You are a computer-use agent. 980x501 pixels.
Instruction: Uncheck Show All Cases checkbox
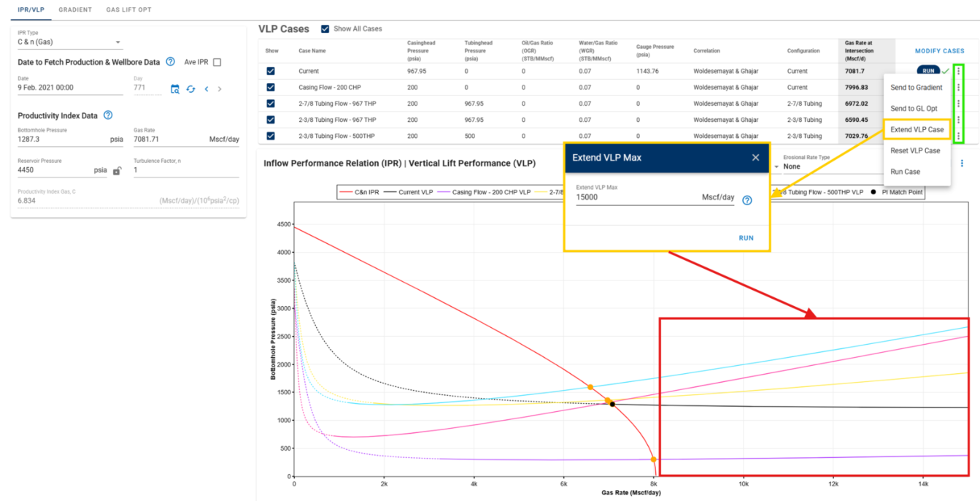(x=325, y=29)
